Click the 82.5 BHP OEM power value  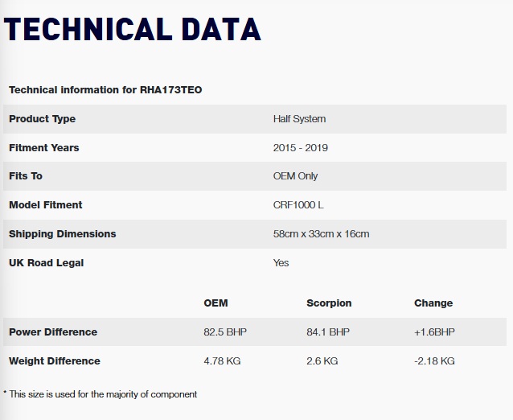point(225,332)
